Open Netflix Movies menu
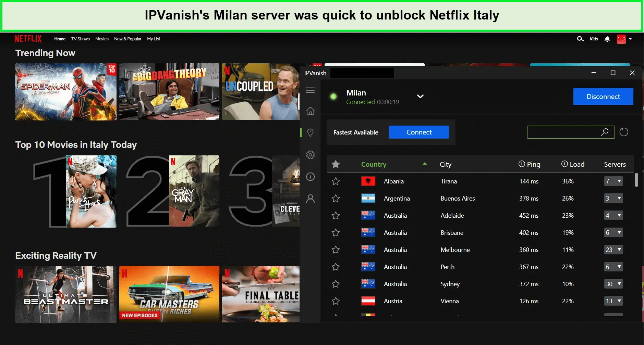The height and width of the screenshot is (345, 644). [102, 39]
